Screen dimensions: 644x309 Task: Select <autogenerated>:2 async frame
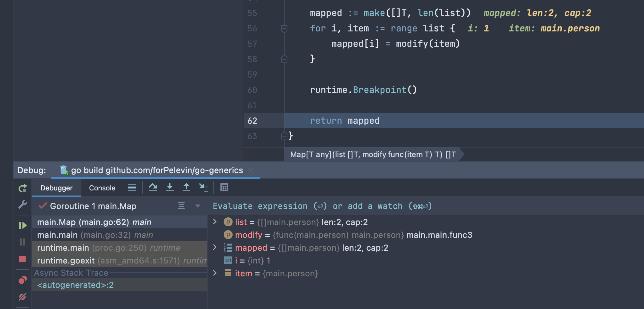120,285
